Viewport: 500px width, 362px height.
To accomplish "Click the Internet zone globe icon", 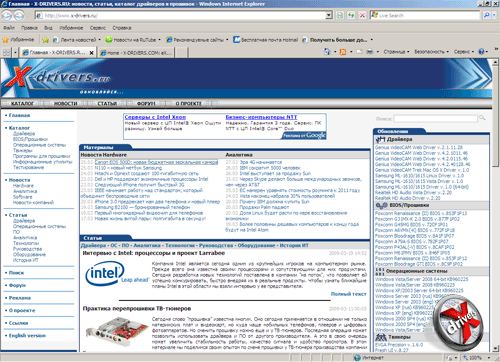I will click(x=357, y=358).
